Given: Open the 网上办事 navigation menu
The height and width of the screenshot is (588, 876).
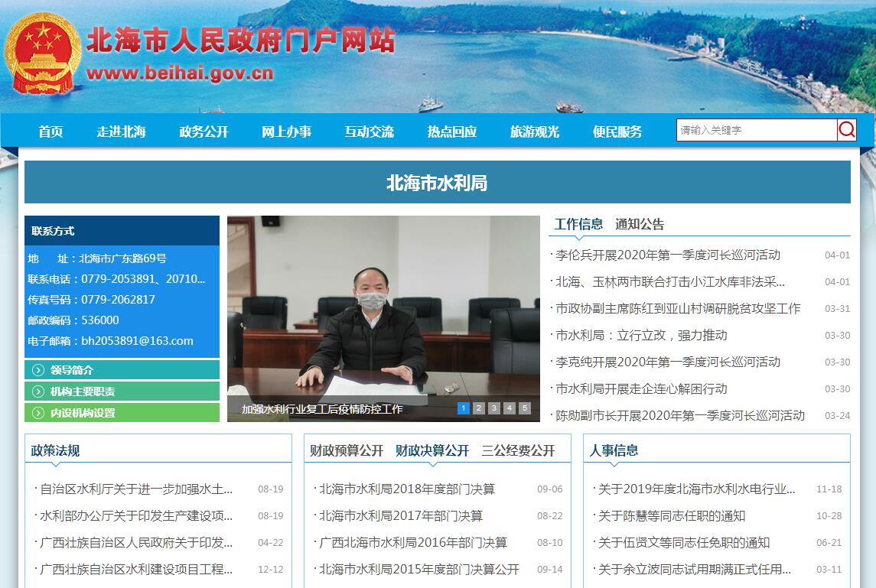Looking at the screenshot, I should tap(286, 132).
